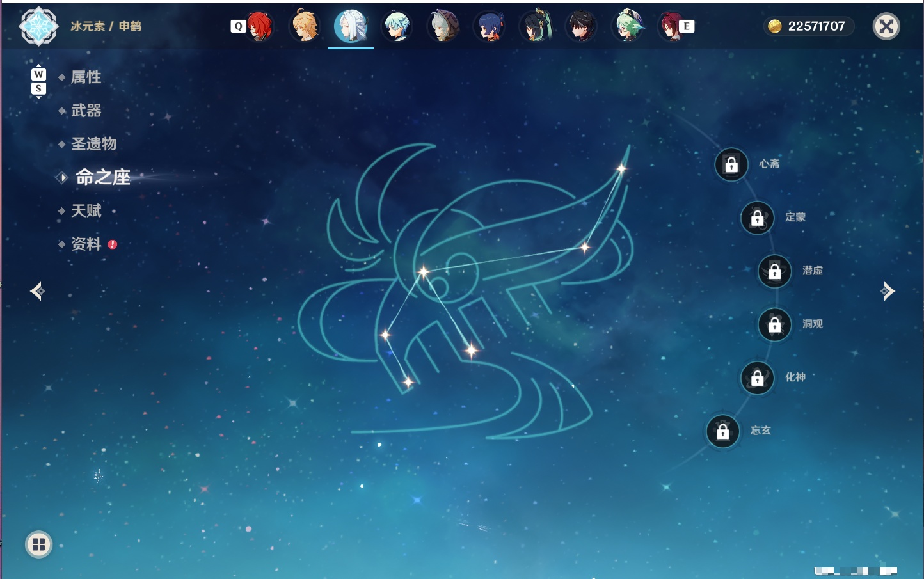This screenshot has height=579, width=924.
Task: Switch to the 属性 attributes tab
Action: [x=86, y=77]
